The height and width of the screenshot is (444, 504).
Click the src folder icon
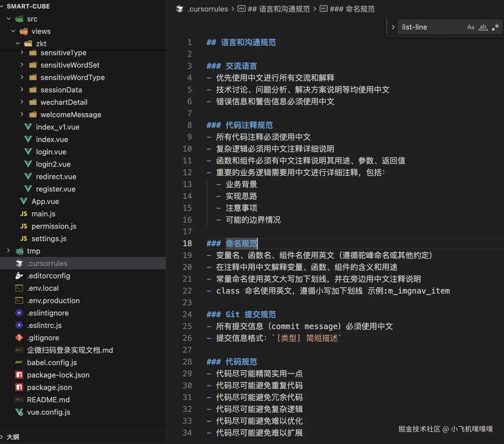pos(19,19)
